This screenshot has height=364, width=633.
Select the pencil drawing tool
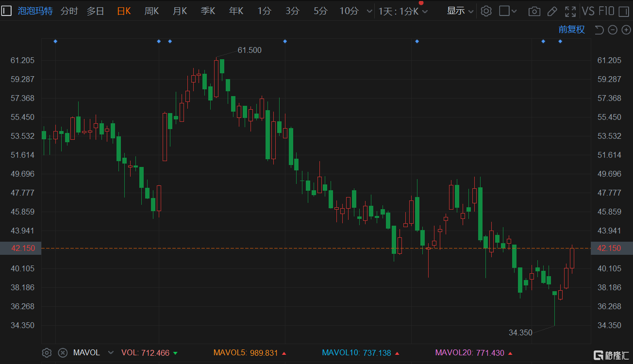point(552,11)
